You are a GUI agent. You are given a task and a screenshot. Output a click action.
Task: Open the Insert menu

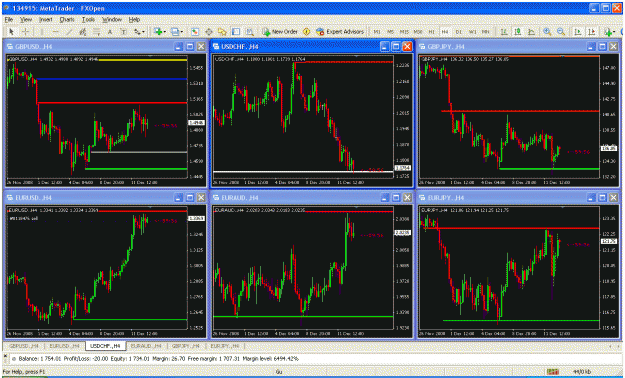[x=46, y=19]
